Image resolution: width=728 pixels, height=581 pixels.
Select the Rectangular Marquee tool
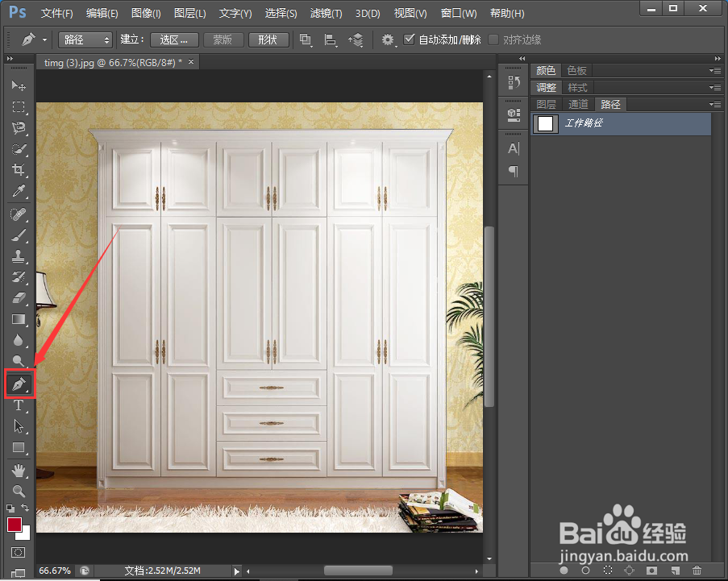click(19, 106)
